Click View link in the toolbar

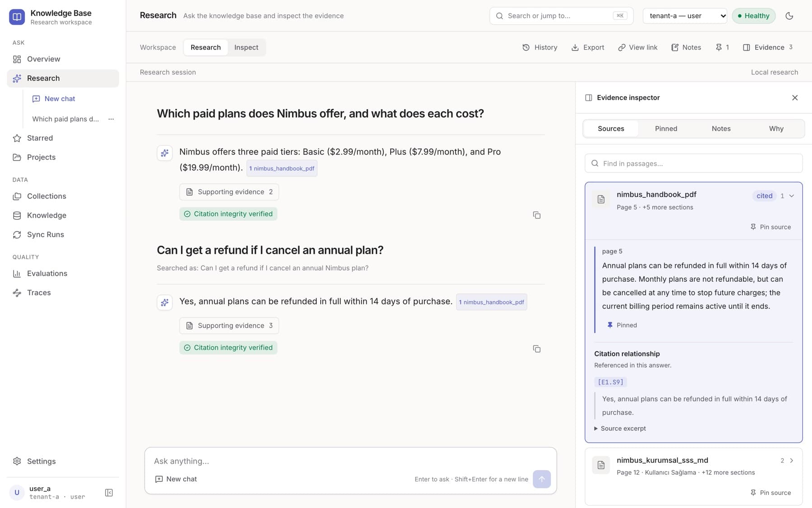[638, 47]
